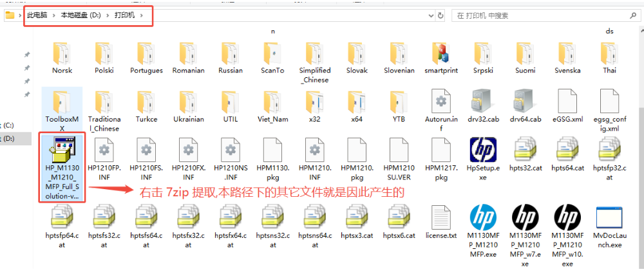Open the Suomi folder
This screenshot has height=274, width=644.
coord(525,59)
